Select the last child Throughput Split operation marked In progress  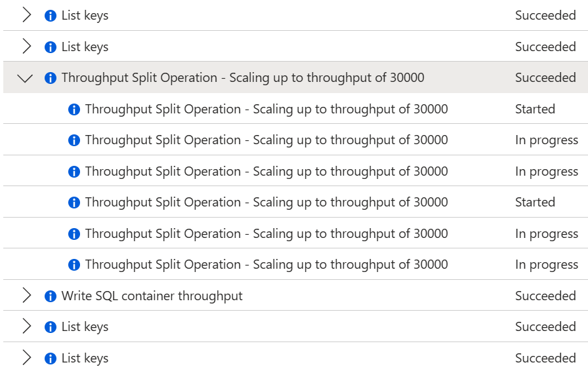pos(266,264)
